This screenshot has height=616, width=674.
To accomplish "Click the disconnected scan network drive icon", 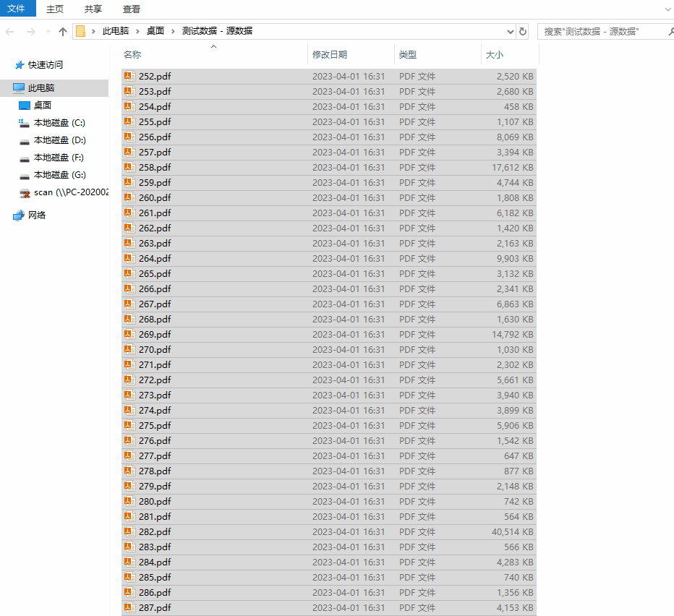I will point(25,192).
